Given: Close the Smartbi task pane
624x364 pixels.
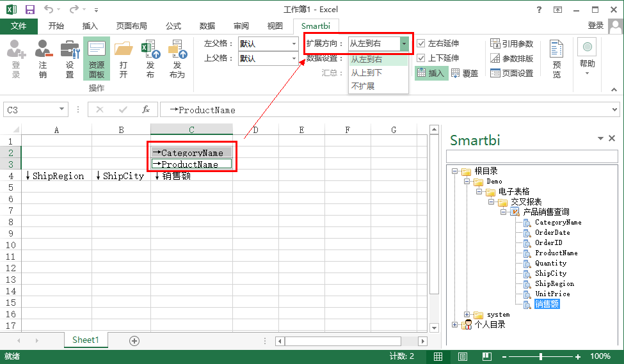Looking at the screenshot, I should click(x=612, y=138).
